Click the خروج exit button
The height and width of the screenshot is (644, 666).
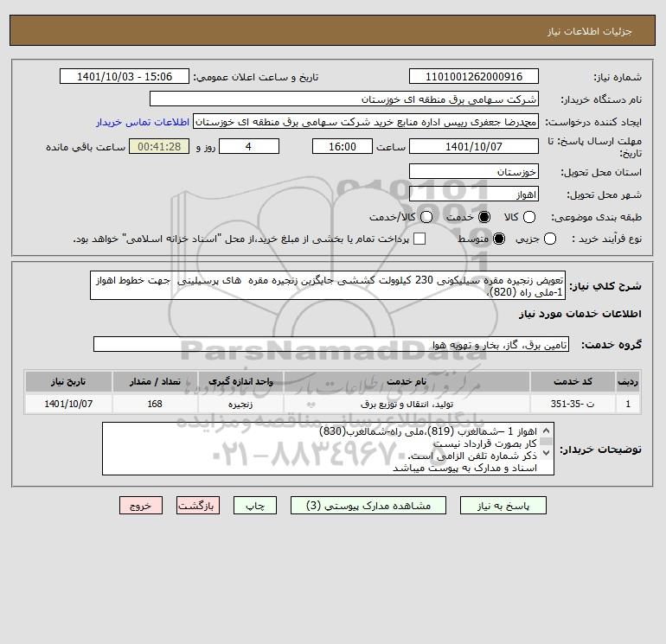pos(141,506)
